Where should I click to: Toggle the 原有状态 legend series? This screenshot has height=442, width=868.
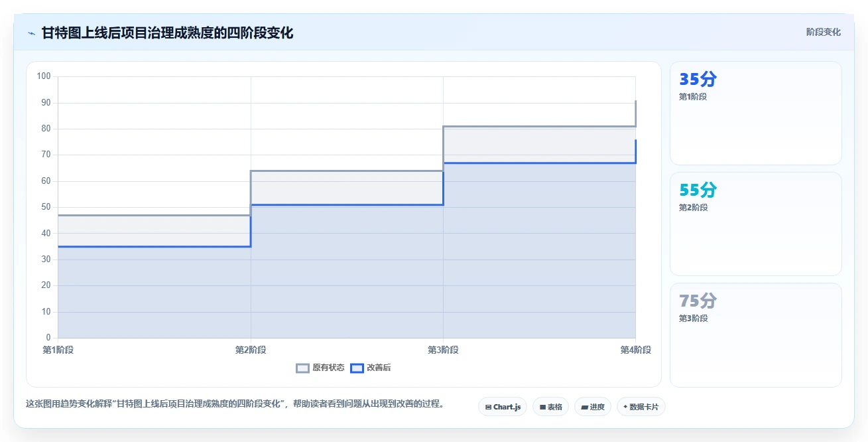(320, 368)
